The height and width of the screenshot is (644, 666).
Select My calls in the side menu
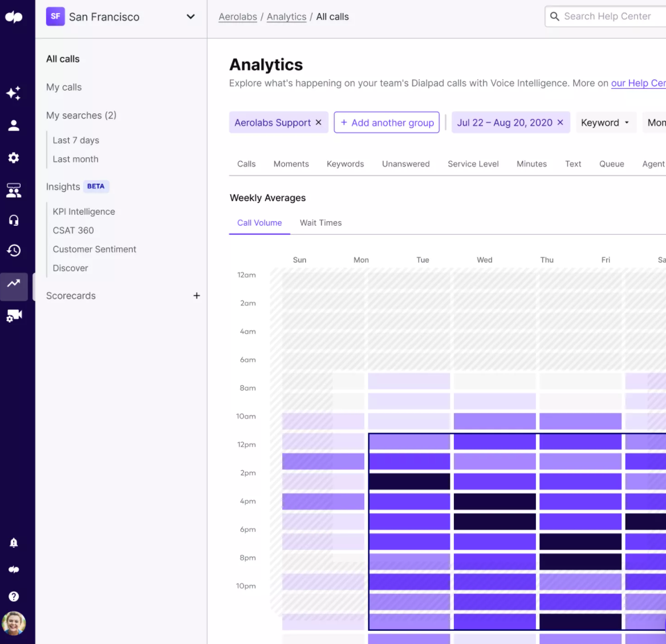(64, 87)
